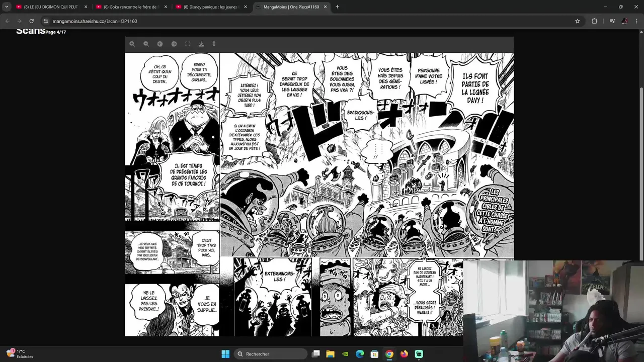Go to previous manga page arrow
This screenshot has height=362, width=644.
pos(160,44)
